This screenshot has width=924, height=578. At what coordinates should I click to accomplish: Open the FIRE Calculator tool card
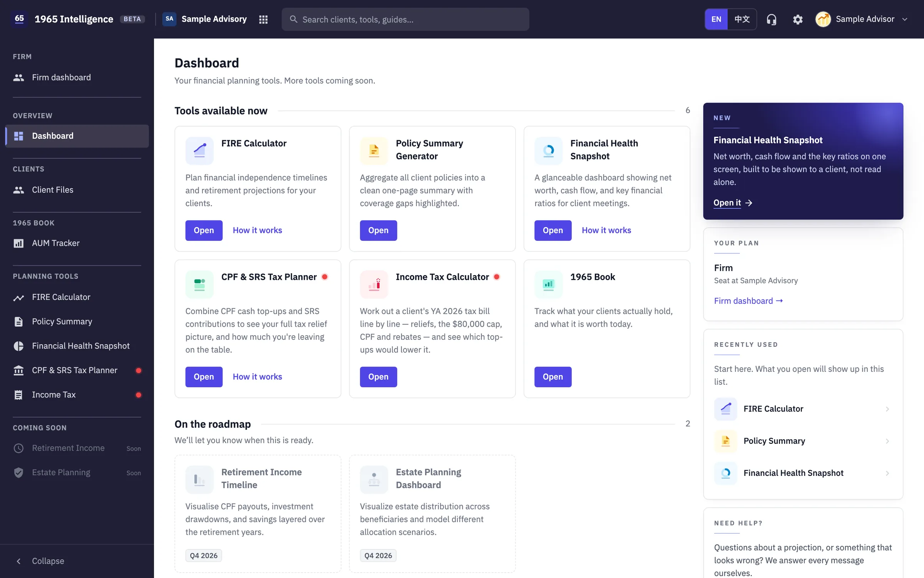204,230
